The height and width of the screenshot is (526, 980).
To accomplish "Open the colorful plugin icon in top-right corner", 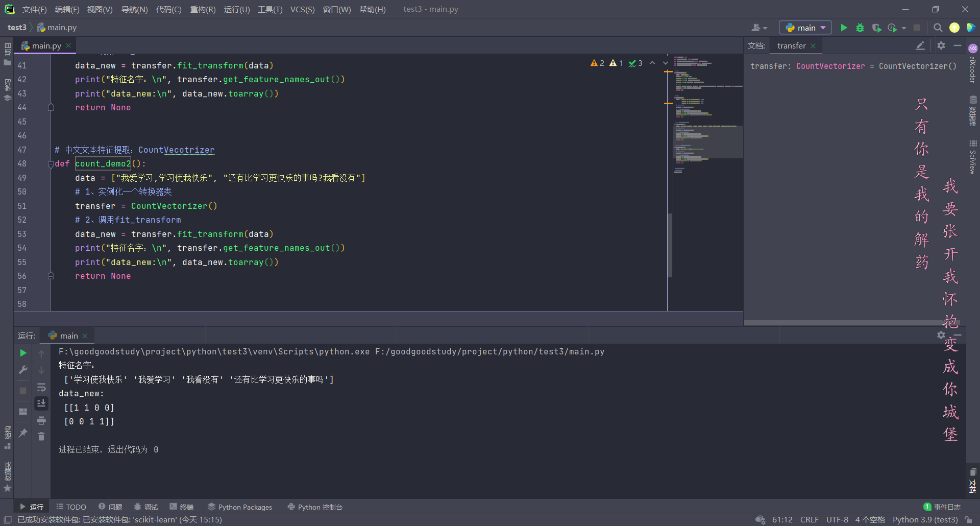I will click(971, 28).
